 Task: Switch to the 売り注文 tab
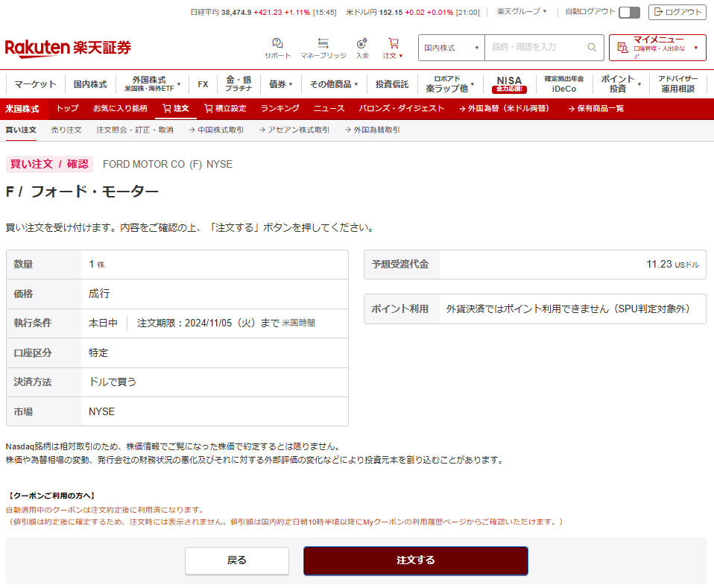click(x=66, y=130)
